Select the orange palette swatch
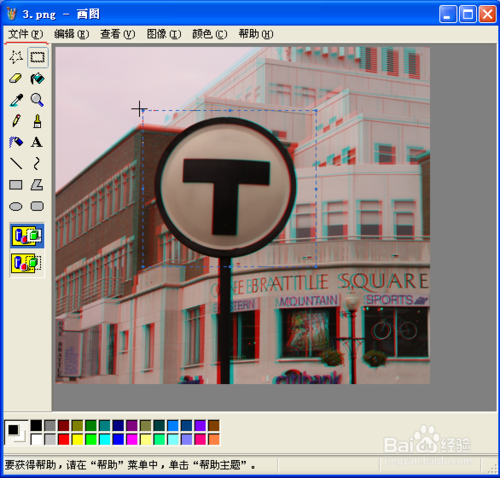The image size is (500, 478). (x=214, y=439)
